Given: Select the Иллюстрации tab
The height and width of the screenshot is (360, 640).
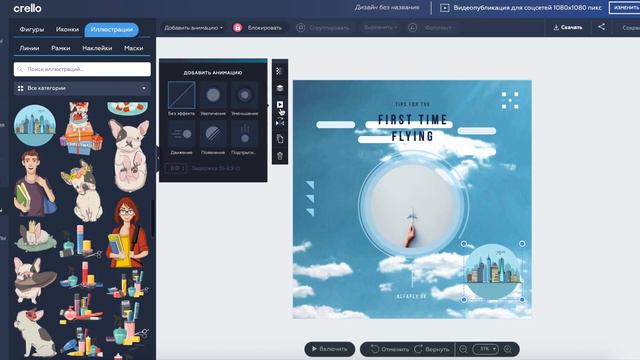Looking at the screenshot, I should coord(111,29).
